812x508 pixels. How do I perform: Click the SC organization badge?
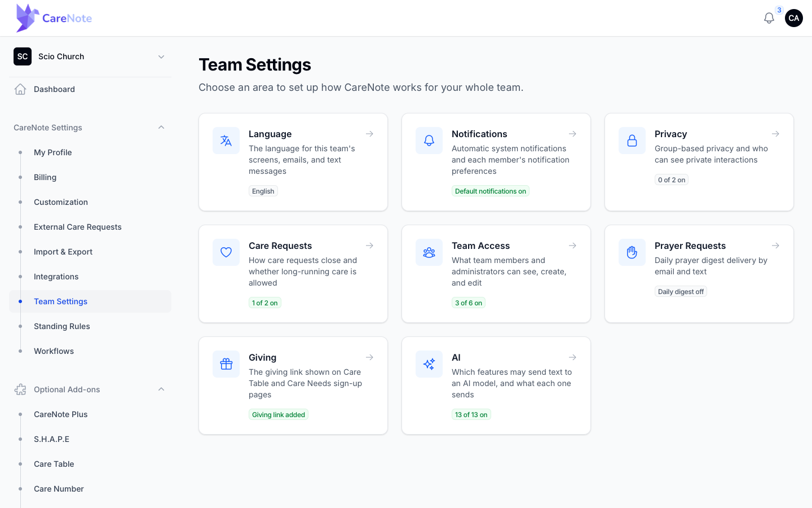point(23,56)
